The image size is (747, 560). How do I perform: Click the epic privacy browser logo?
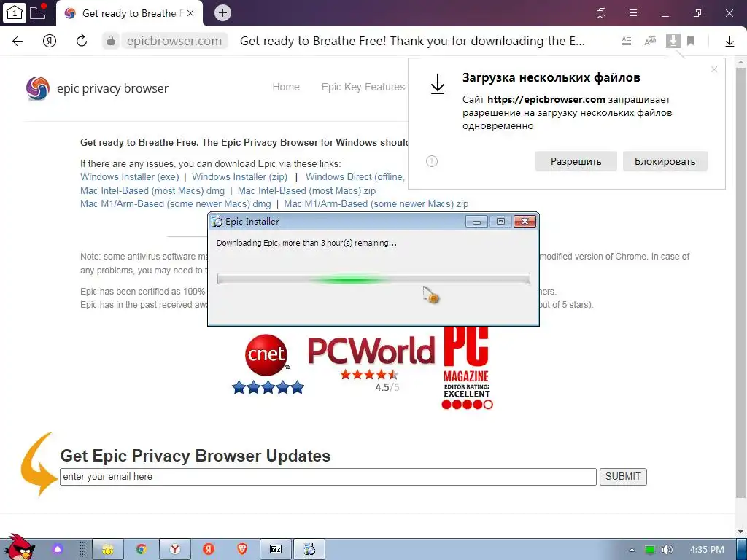coord(97,88)
